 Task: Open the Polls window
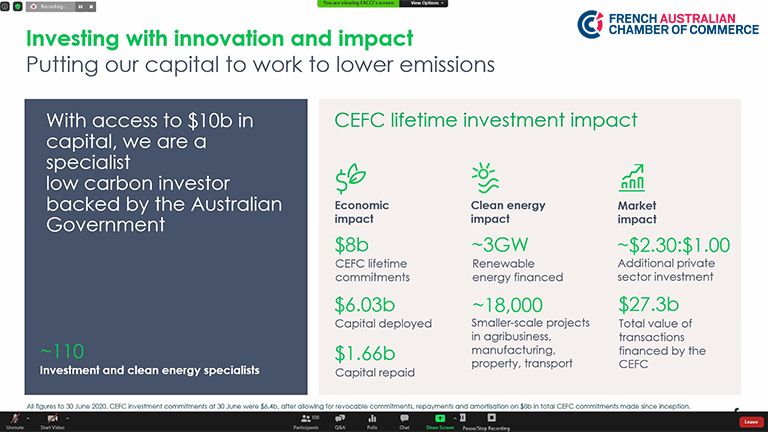point(372,420)
